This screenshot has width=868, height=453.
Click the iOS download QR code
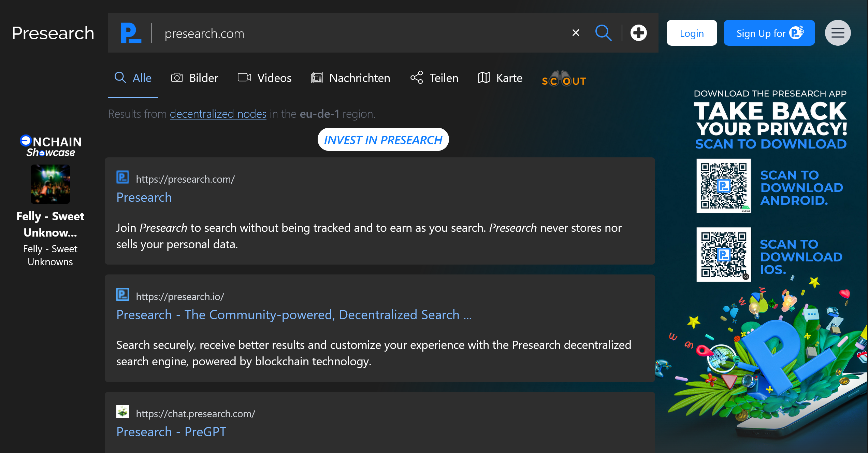pos(723,255)
